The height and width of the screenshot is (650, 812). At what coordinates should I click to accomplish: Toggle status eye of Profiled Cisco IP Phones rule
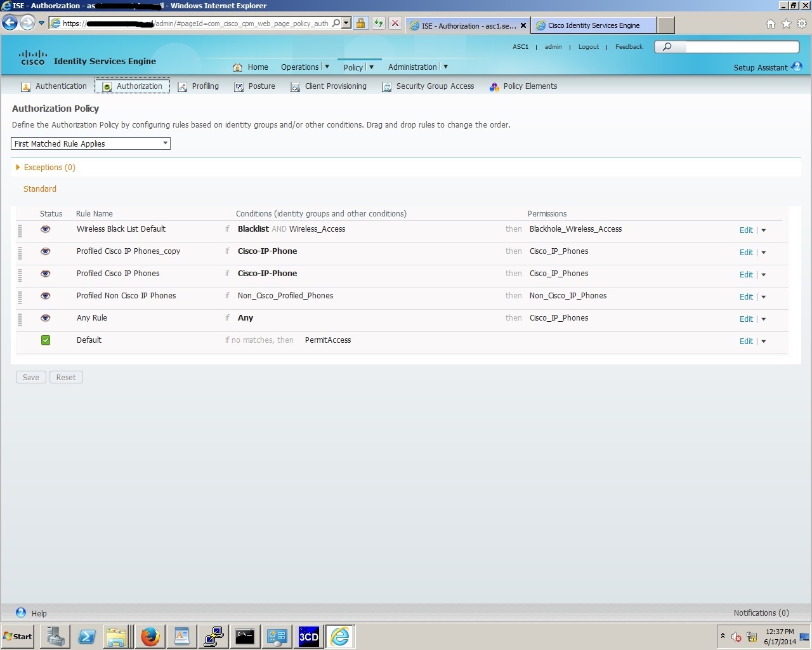pyautogui.click(x=46, y=274)
